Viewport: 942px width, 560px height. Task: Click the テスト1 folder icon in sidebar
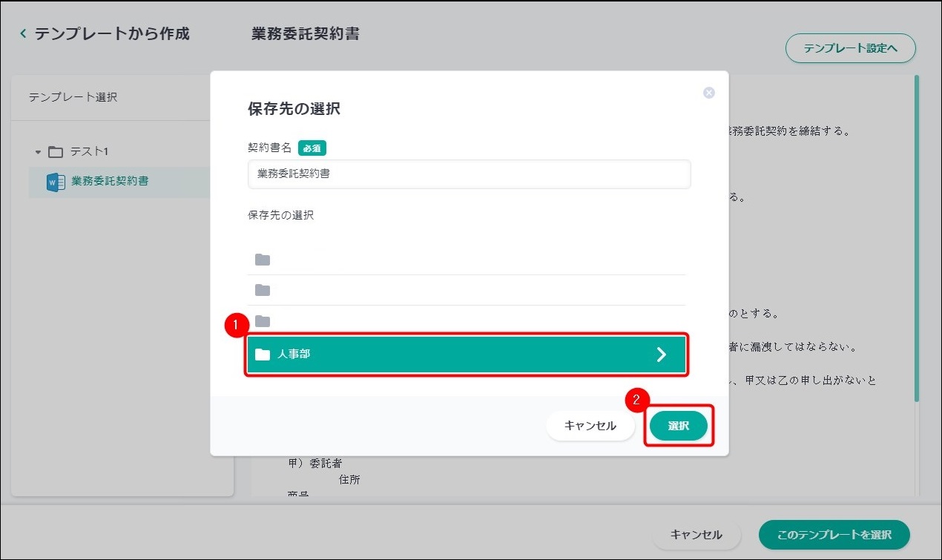(x=56, y=152)
